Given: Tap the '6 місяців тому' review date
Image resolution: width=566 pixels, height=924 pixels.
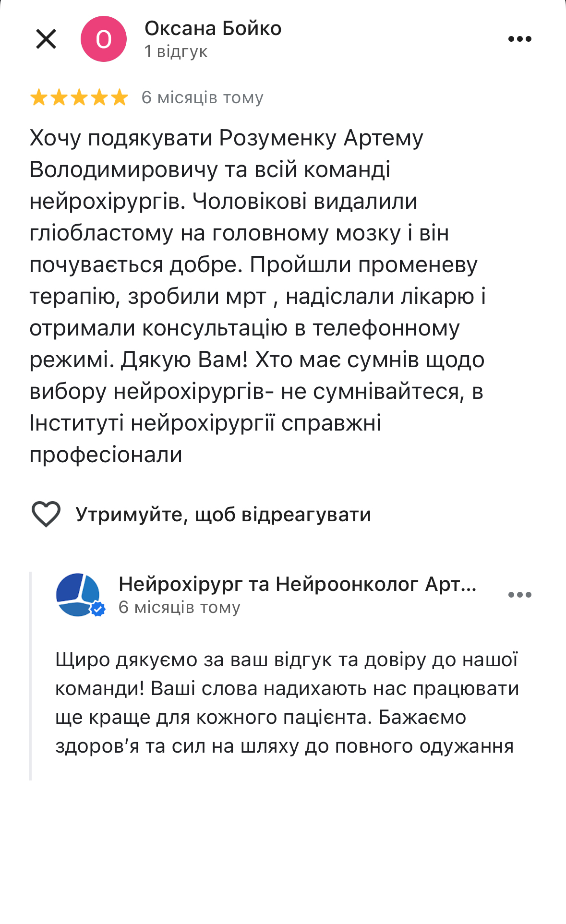Looking at the screenshot, I should coord(202,98).
